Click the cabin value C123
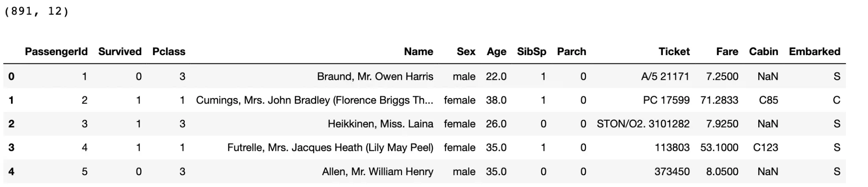The width and height of the screenshot is (868, 187). coord(765,148)
